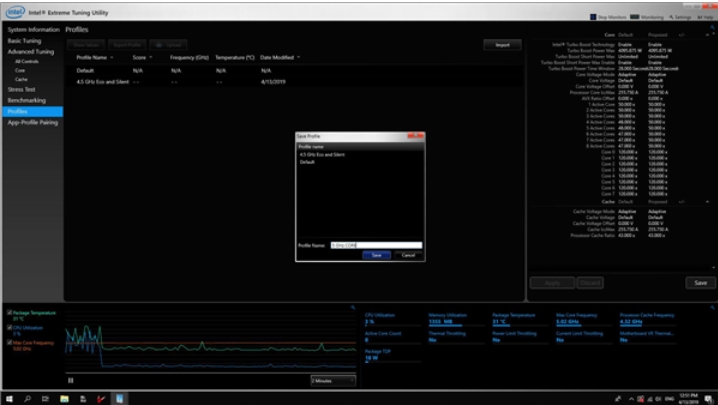The image size is (718, 405).
Task: Open Settings with the wrench icon
Action: pyautogui.click(x=680, y=17)
